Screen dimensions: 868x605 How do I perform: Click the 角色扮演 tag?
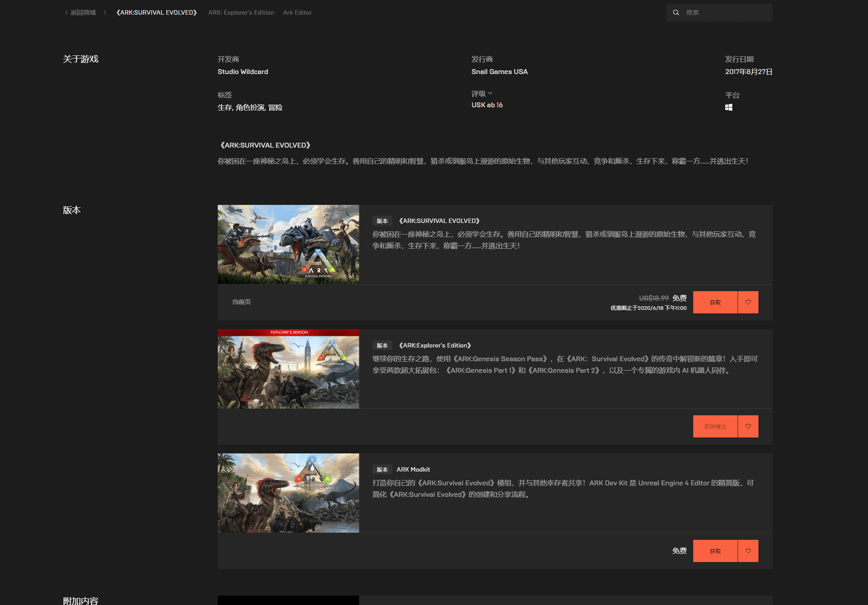click(x=250, y=107)
